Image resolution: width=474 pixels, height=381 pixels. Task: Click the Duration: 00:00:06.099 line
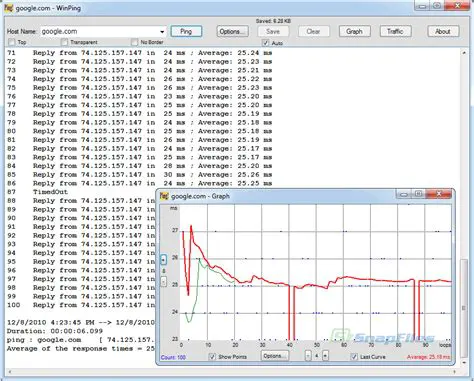[x=55, y=331]
